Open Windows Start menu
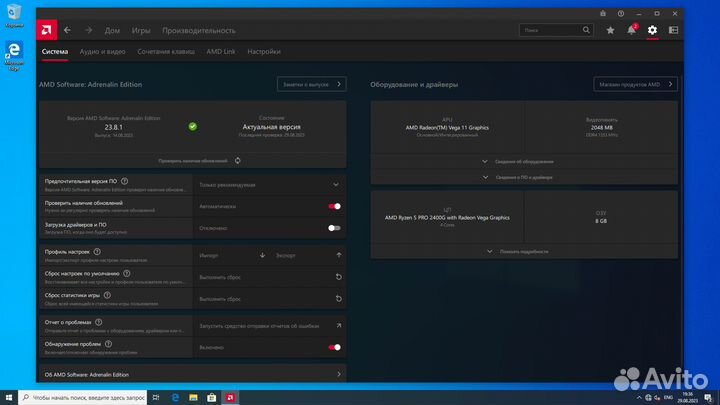 coord(9,398)
